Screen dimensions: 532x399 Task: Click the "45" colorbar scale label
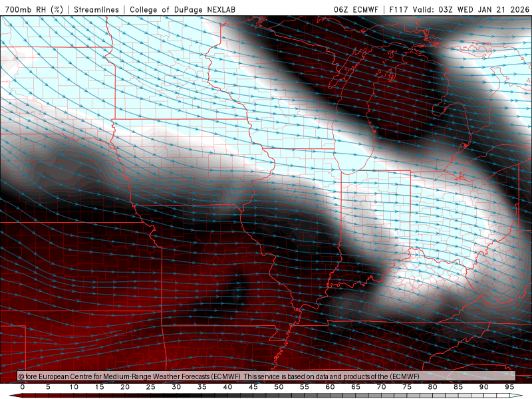(253, 387)
